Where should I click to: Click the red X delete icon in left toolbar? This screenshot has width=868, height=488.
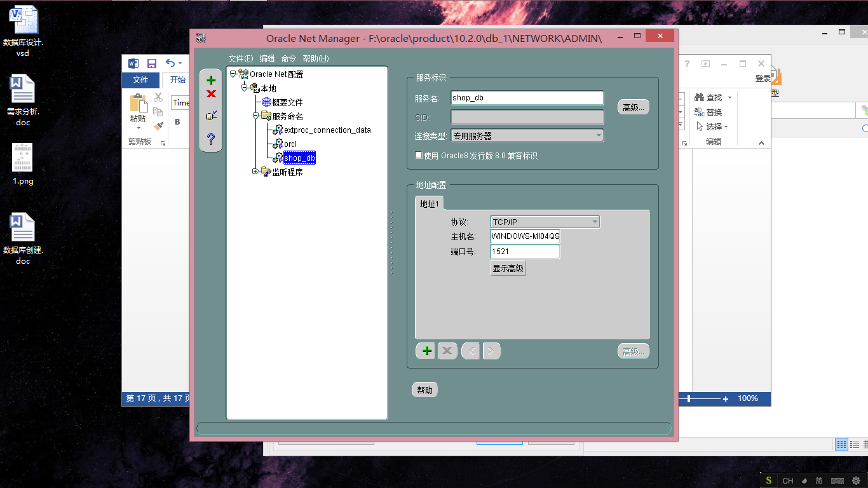211,94
